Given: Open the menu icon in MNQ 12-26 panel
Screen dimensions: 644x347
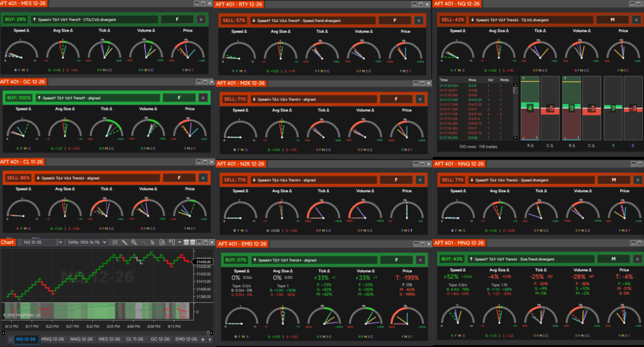Looking at the screenshot, I should click(637, 259).
